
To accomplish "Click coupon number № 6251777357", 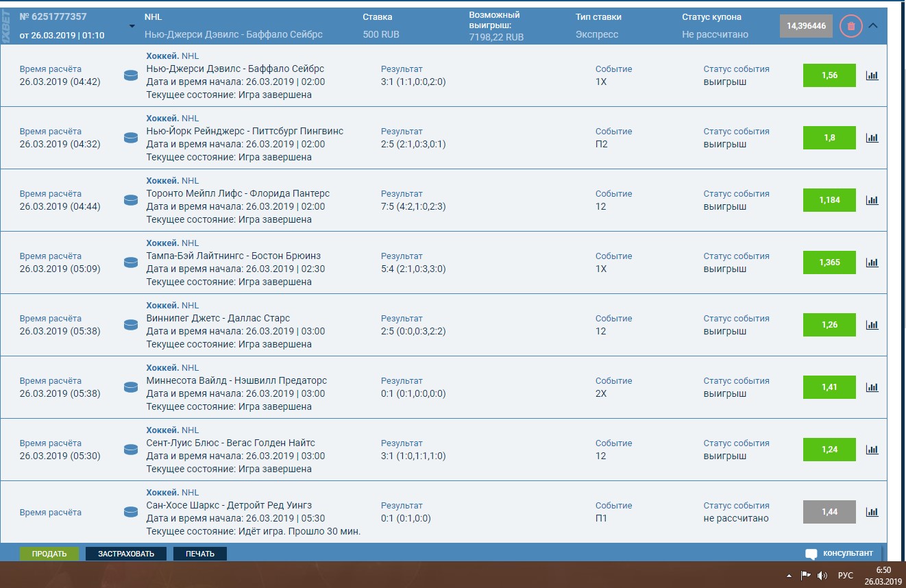I will (x=53, y=16).
